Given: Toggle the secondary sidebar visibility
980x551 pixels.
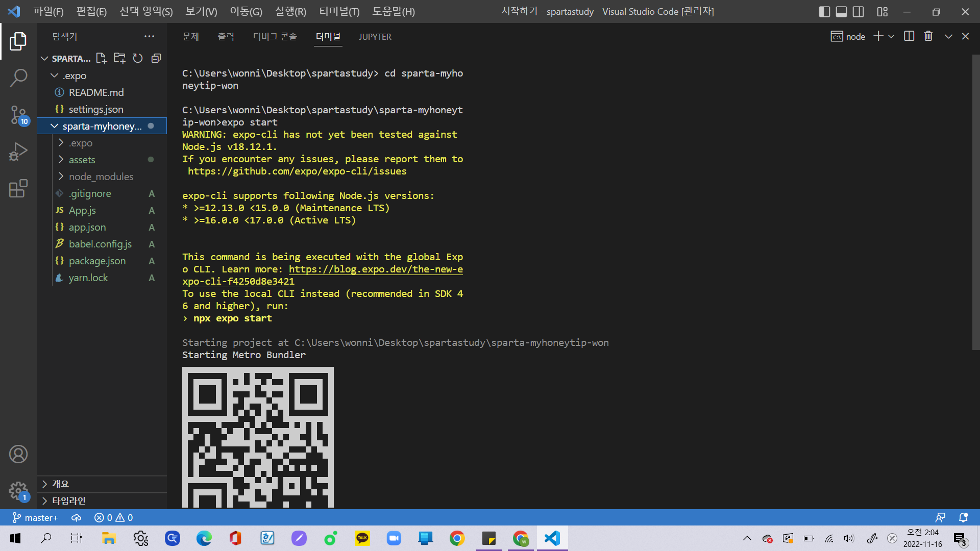Looking at the screenshot, I should (859, 11).
